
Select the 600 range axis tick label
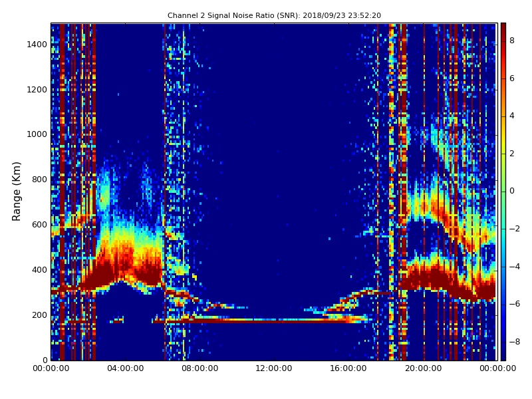(x=39, y=225)
